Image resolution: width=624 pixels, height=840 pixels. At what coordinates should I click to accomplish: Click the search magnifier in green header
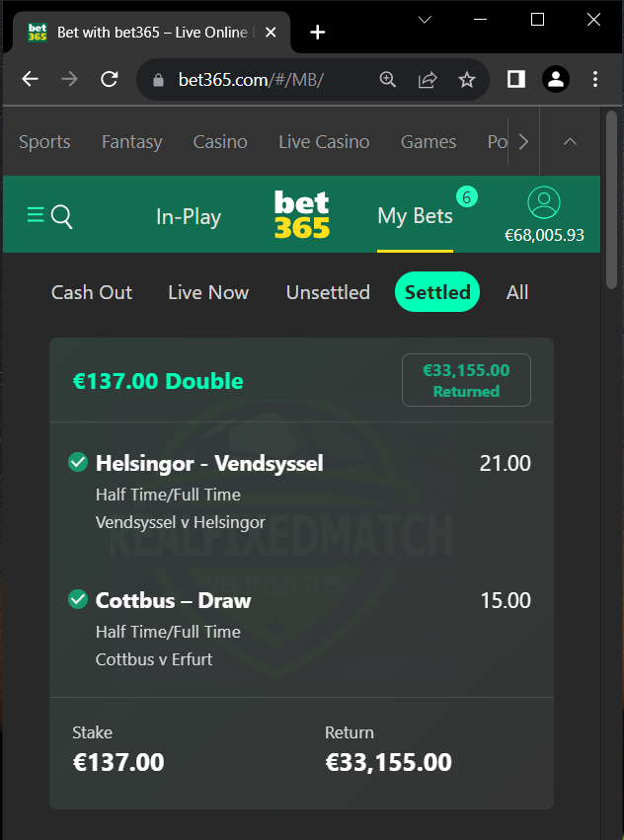61,217
